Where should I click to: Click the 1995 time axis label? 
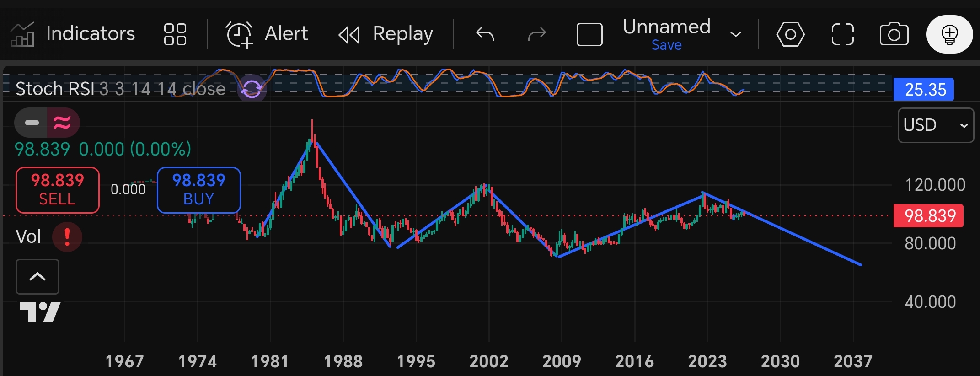(416, 362)
